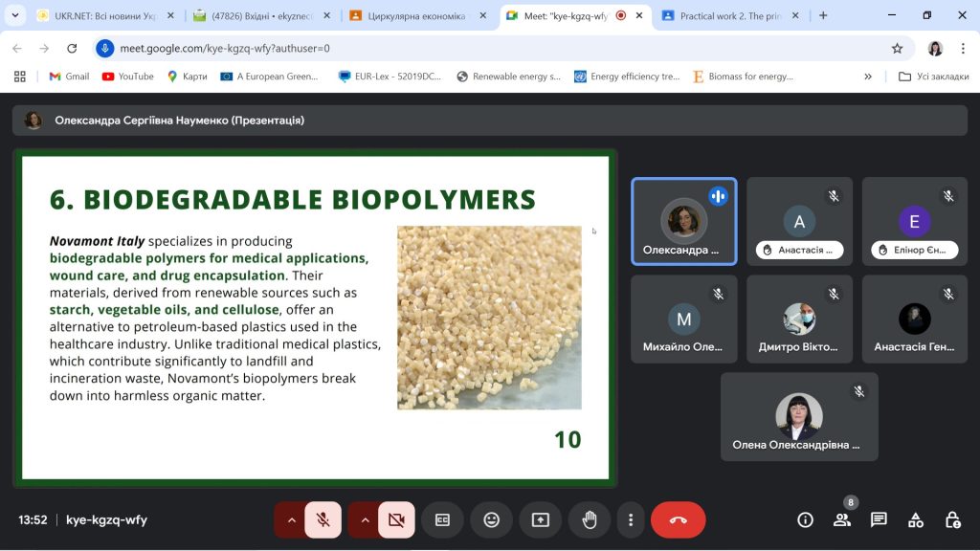Open host controls lock icon
The height and width of the screenshot is (551, 980).
[x=952, y=520]
